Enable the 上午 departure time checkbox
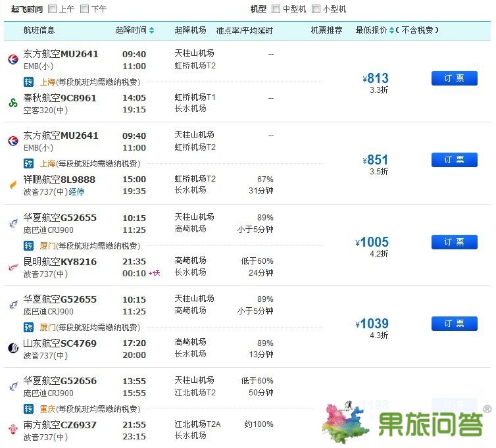Viewport: 496px width, 448px height. pyautogui.click(x=53, y=9)
